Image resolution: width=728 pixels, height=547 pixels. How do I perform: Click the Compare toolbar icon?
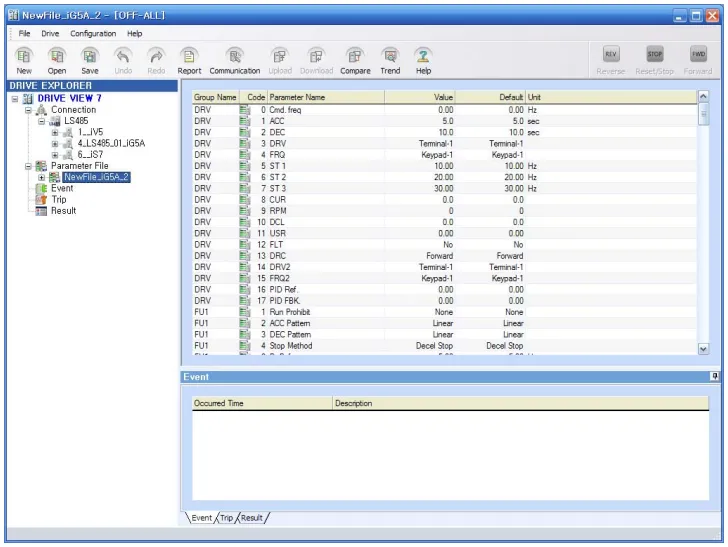click(x=354, y=57)
